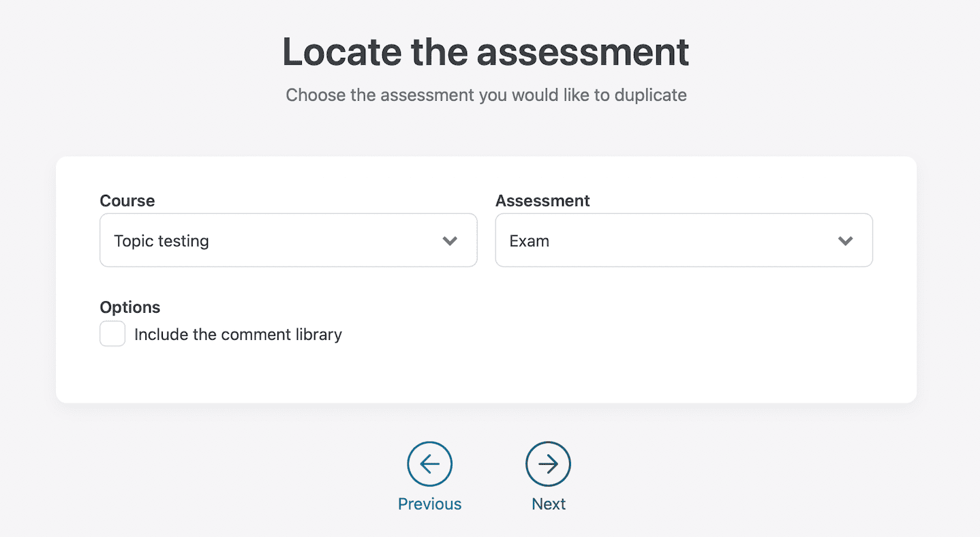The width and height of the screenshot is (980, 537).
Task: Click the "Topic testing" selected value
Action: tap(162, 241)
